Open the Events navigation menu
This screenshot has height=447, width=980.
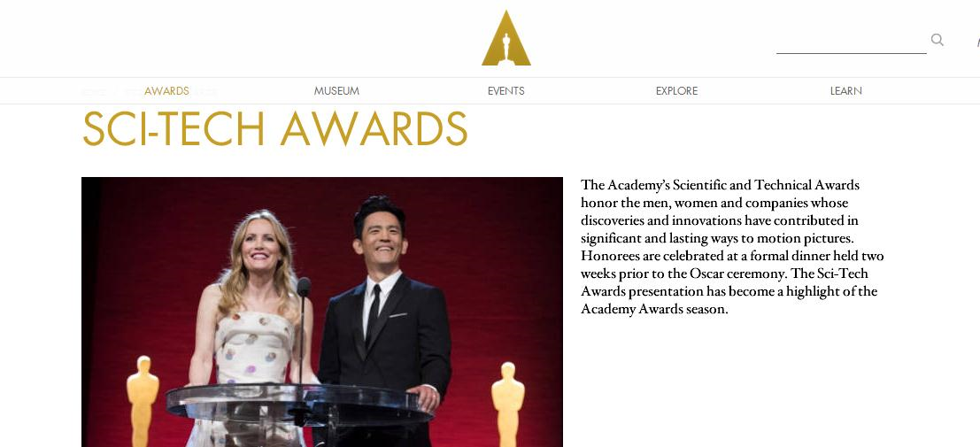coord(506,91)
